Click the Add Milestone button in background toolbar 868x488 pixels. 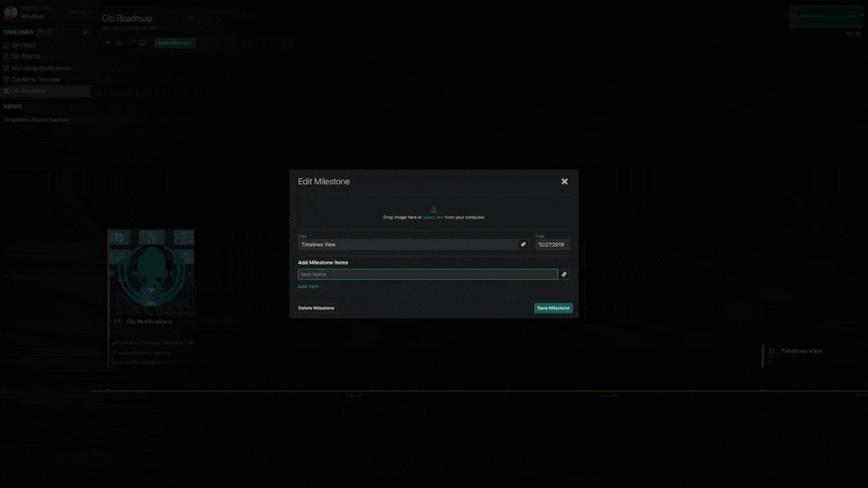(x=175, y=43)
